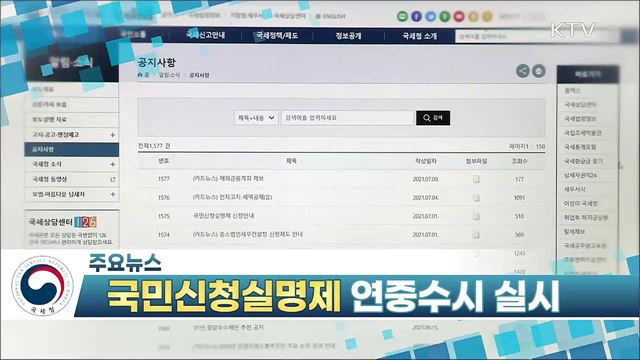Open the light-blue Twitter social icon

431,16
